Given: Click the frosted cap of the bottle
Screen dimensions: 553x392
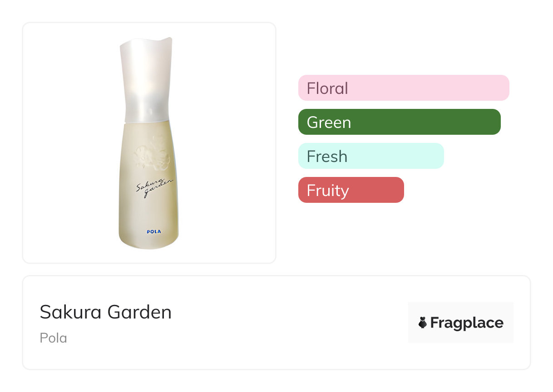Looking at the screenshot, I should [x=145, y=79].
